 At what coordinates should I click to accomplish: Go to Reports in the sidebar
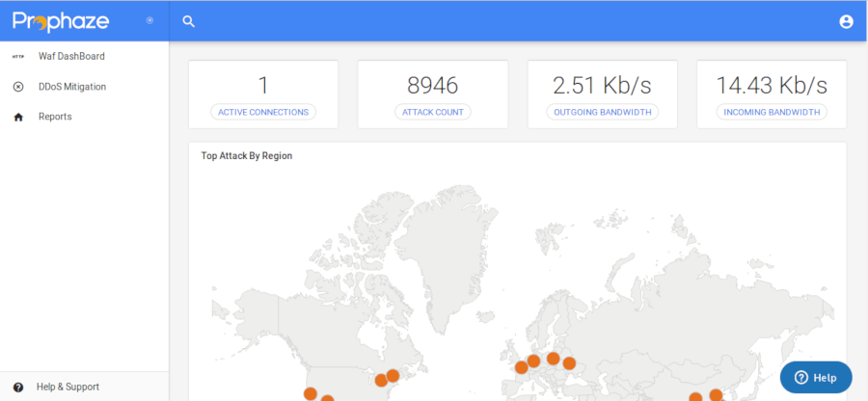click(55, 117)
